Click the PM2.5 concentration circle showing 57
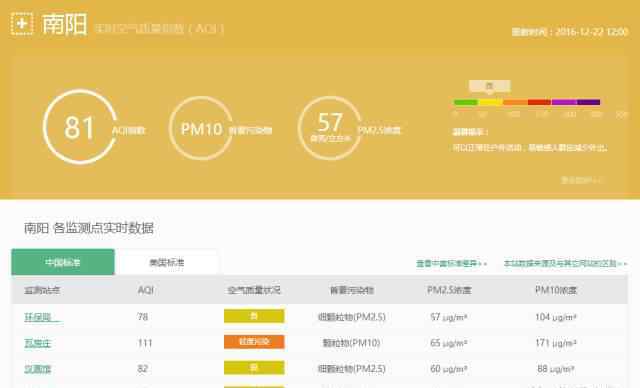 point(330,128)
